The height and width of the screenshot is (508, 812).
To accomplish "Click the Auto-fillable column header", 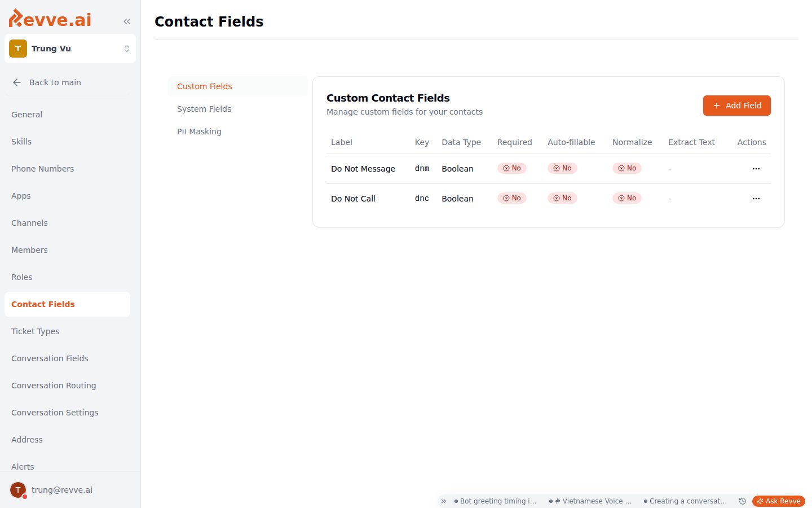I will (x=571, y=142).
